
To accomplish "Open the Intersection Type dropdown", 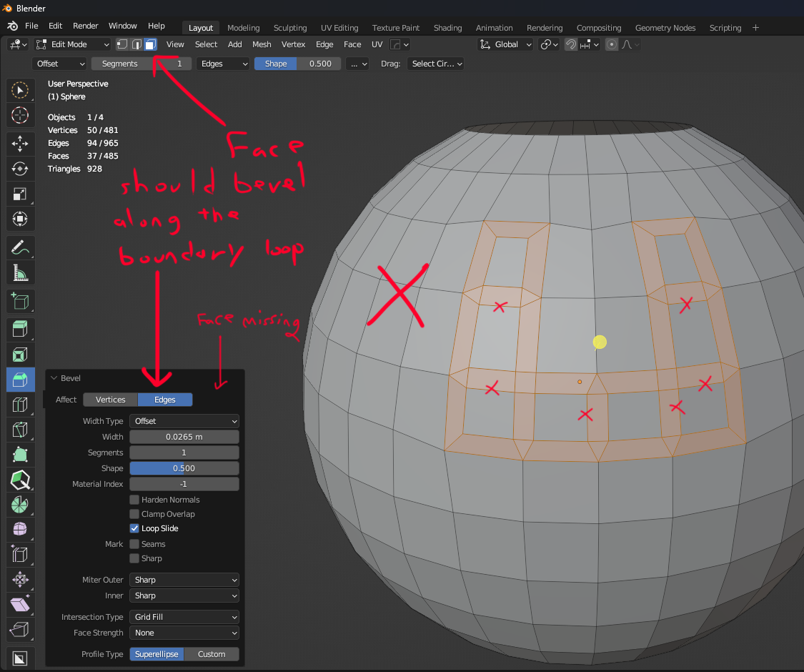I will (184, 617).
